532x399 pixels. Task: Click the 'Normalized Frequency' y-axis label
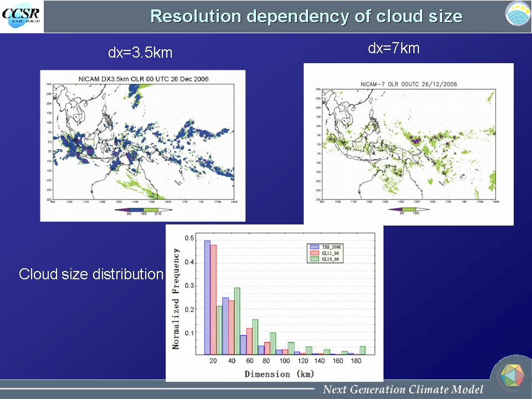pyautogui.click(x=176, y=299)
